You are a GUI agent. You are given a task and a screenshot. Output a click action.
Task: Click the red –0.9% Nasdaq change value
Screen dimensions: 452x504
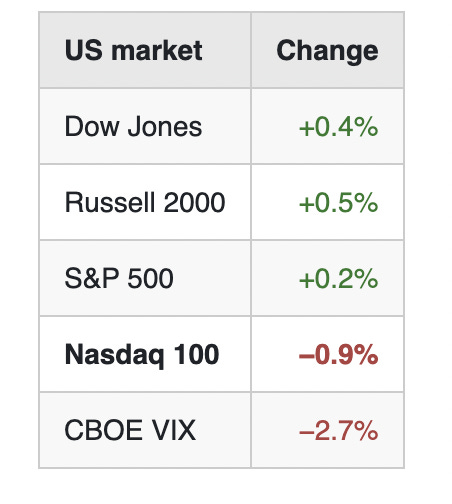(x=339, y=354)
